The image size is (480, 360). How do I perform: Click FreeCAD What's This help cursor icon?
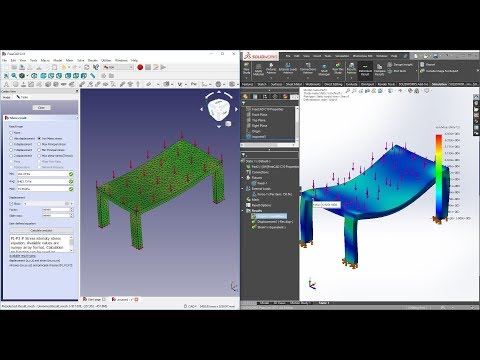click(96, 67)
